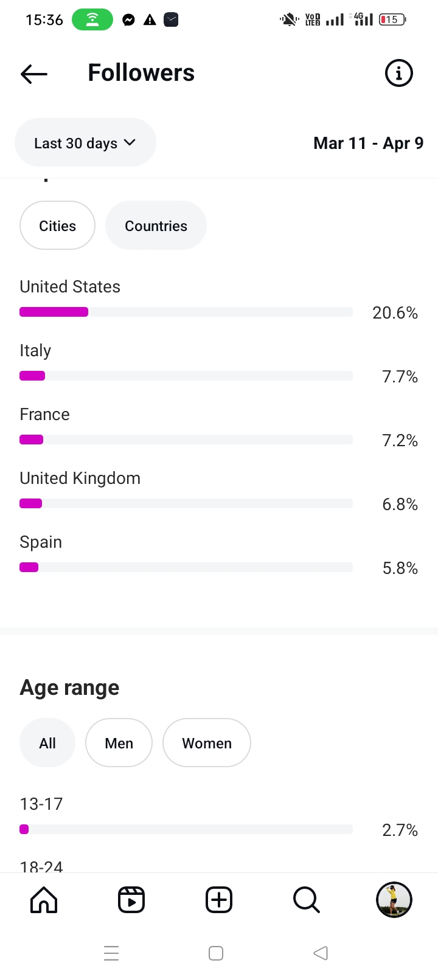Tap the 13-17 age range bar
Viewport: 438px width, 980px height.
click(x=186, y=829)
